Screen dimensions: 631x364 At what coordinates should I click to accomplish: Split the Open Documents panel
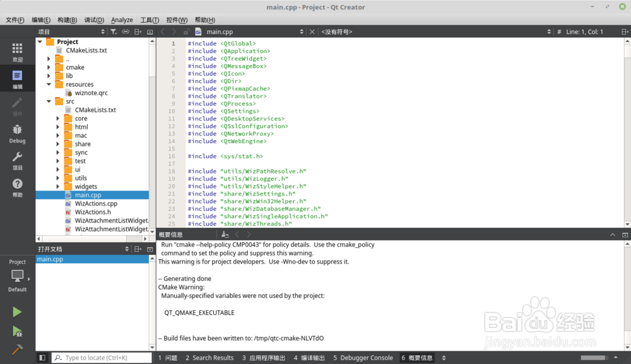pyautogui.click(x=138, y=249)
